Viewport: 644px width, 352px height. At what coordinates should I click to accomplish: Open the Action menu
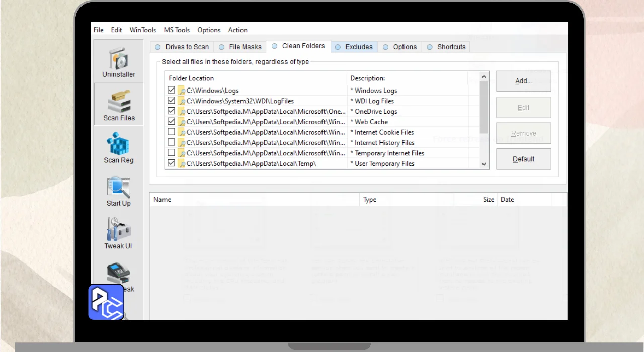click(x=237, y=30)
